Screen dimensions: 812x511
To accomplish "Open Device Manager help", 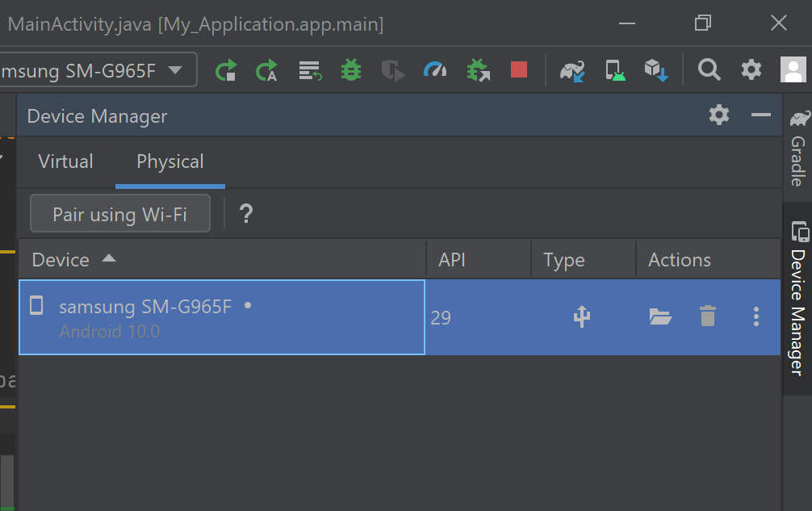I will (245, 213).
